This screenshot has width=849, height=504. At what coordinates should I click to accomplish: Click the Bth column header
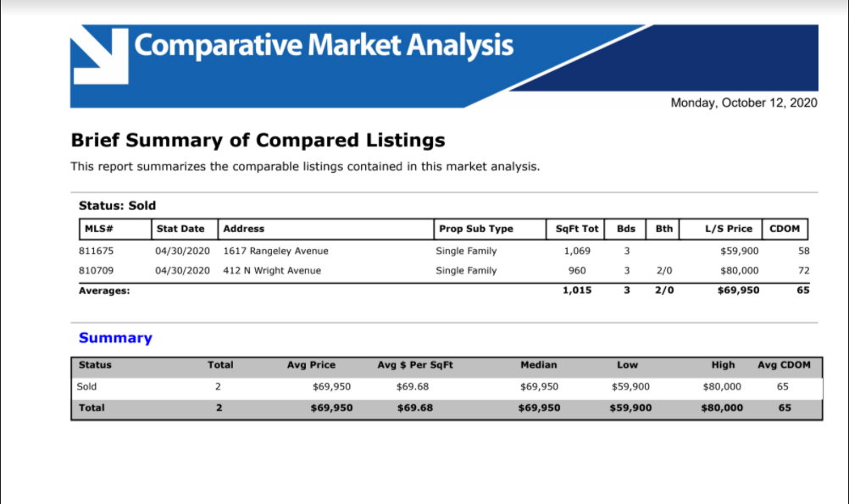tap(663, 229)
